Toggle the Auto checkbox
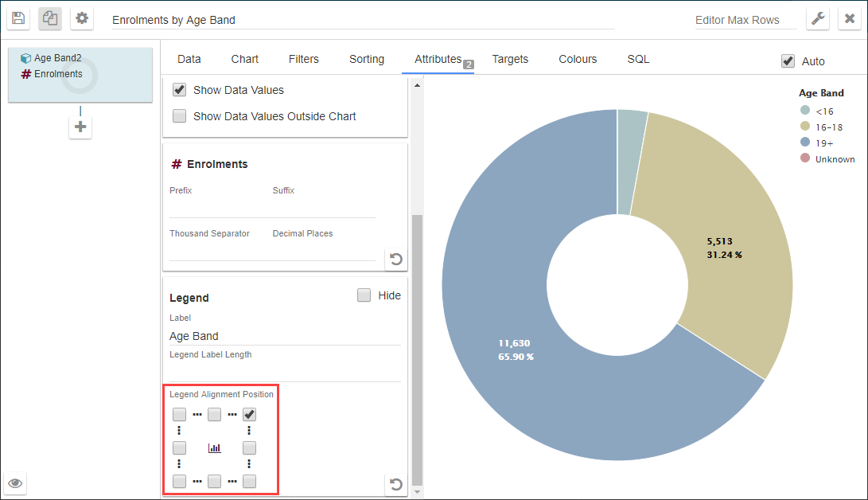The image size is (868, 500). (x=788, y=61)
